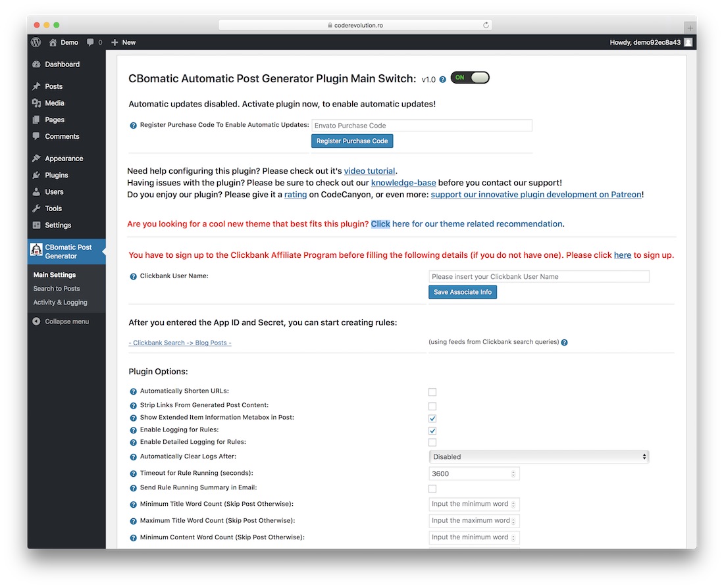Click the Dashboard gauge icon
The width and height of the screenshot is (724, 588).
point(36,64)
